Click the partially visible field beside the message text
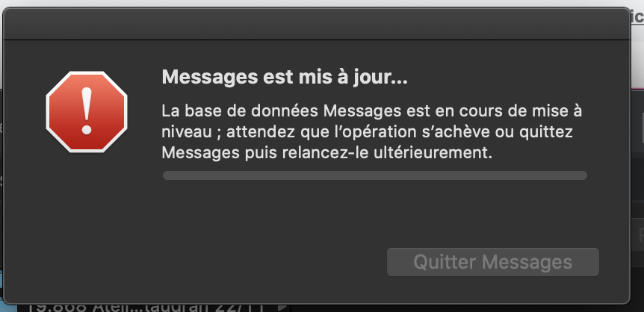The height and width of the screenshot is (312, 644). (641, 128)
